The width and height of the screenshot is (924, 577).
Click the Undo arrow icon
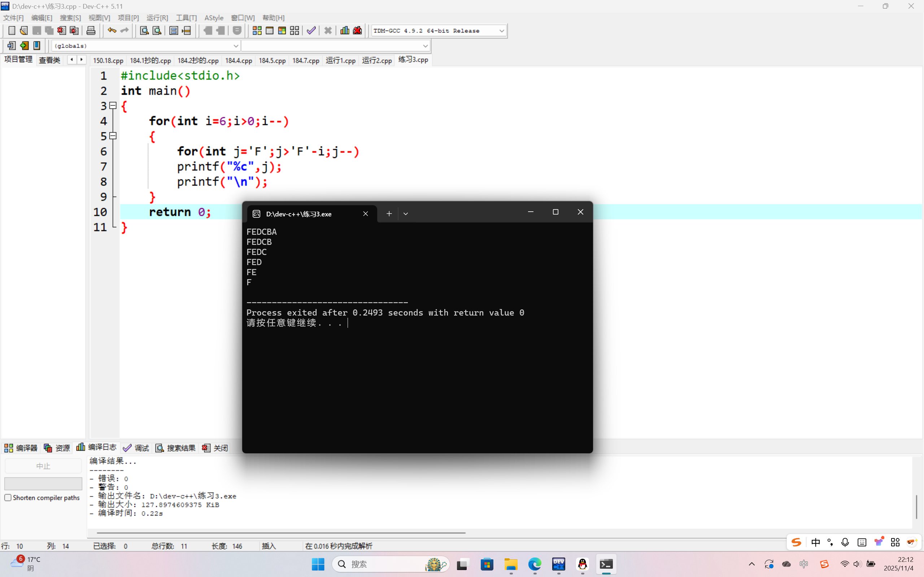click(x=112, y=31)
